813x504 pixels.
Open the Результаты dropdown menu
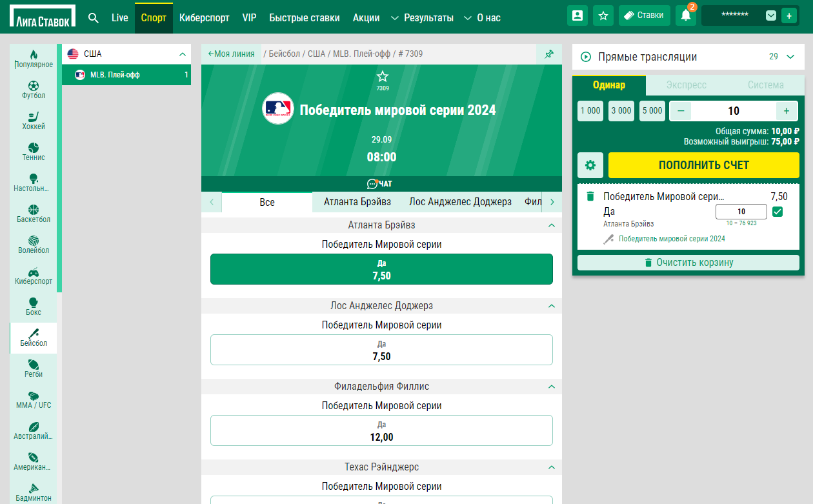[x=422, y=17]
